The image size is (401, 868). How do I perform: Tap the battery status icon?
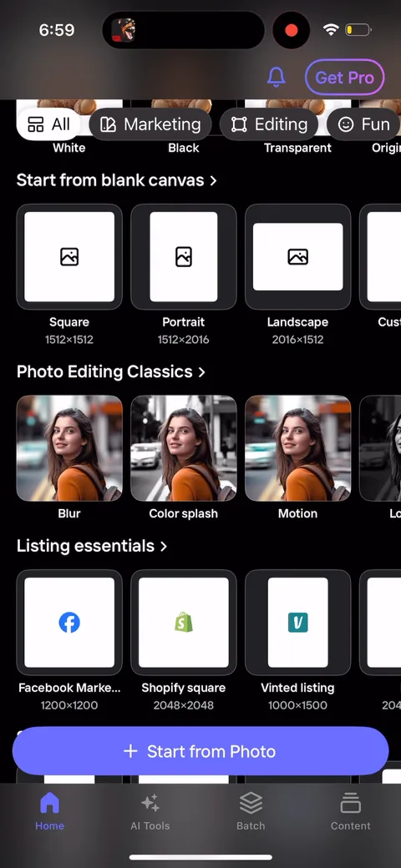point(358,30)
